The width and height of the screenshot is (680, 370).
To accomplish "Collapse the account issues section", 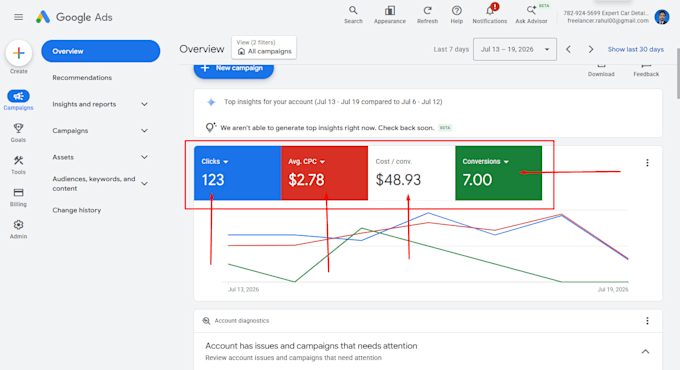I will pyautogui.click(x=645, y=351).
